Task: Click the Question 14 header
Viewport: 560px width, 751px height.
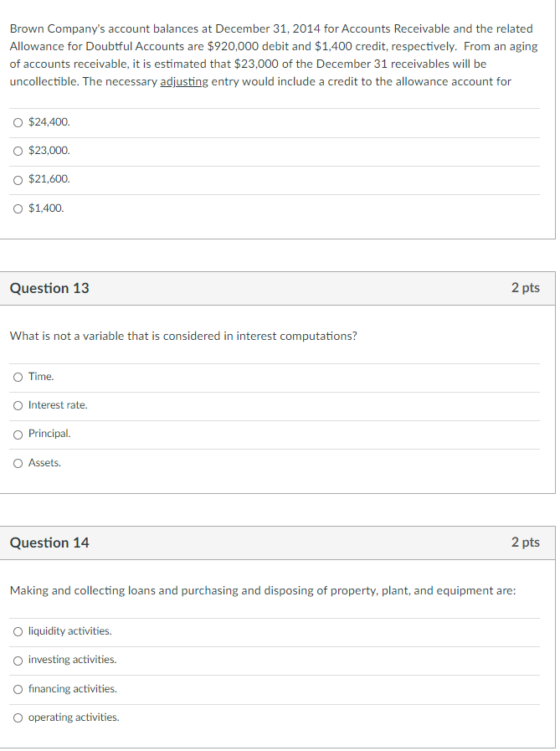Action: coord(49,543)
